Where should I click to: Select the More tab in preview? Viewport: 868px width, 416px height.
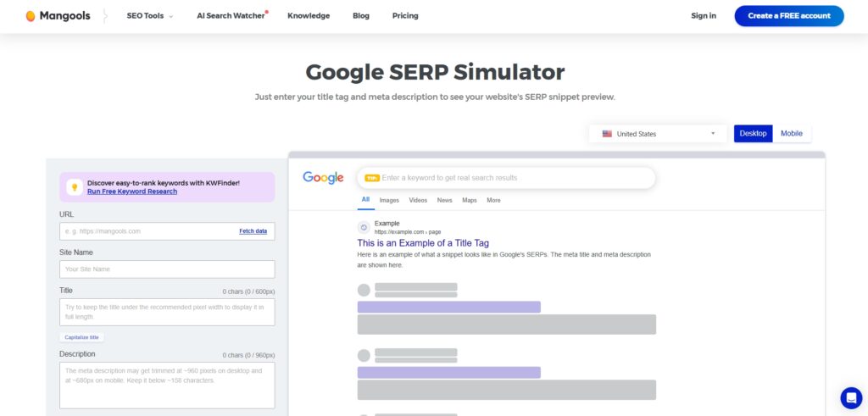(494, 200)
